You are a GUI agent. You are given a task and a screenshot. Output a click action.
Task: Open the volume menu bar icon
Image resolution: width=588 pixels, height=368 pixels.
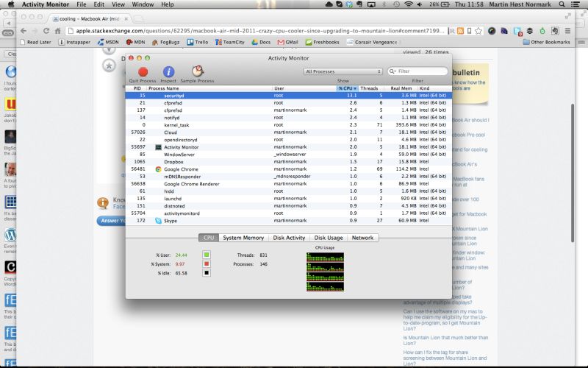[x=420, y=4]
